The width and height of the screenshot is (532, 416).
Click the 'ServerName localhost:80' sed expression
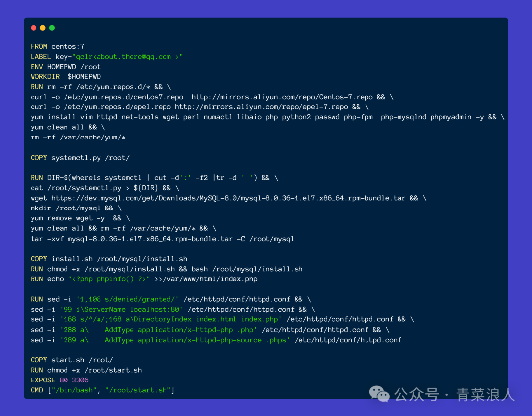tap(122, 310)
